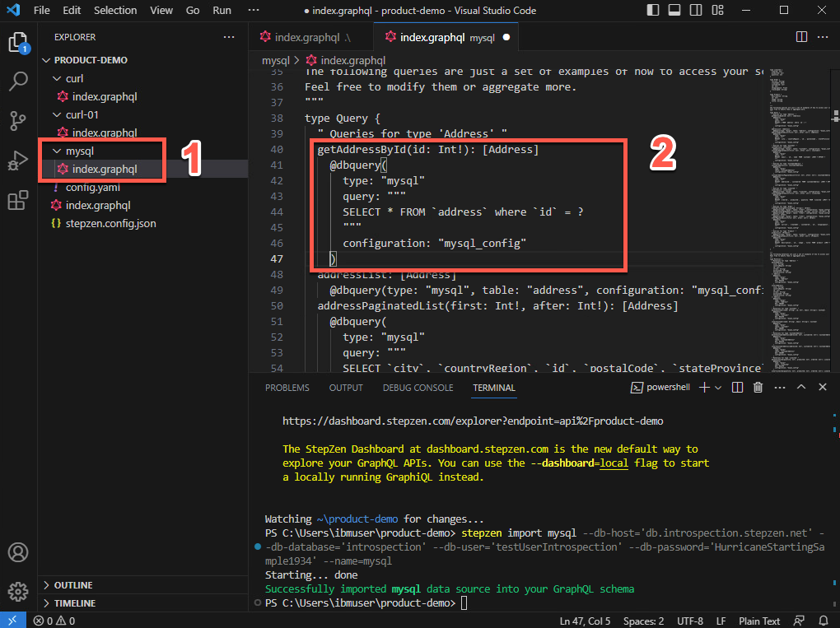The width and height of the screenshot is (840, 628).
Task: Open the Run and Debug view
Action: click(x=18, y=160)
